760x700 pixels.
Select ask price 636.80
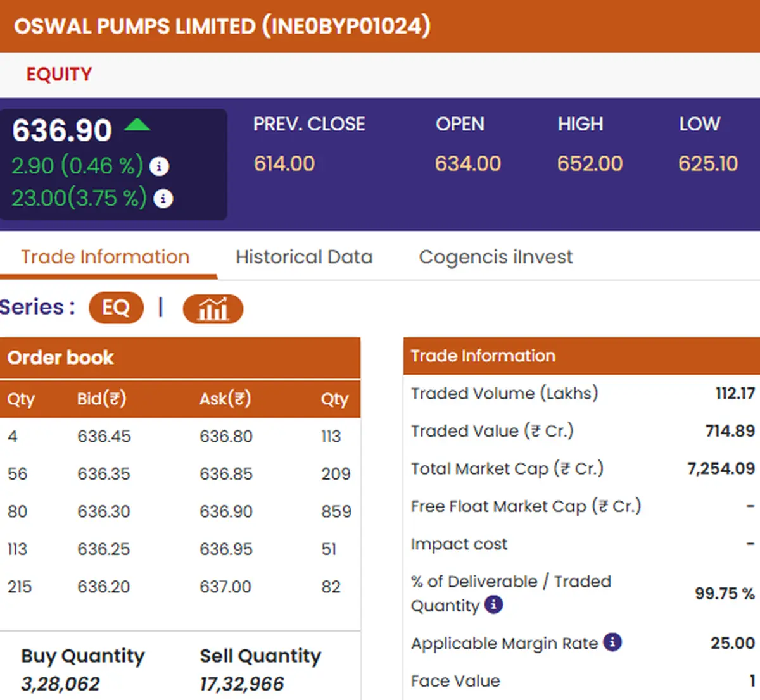point(226,436)
